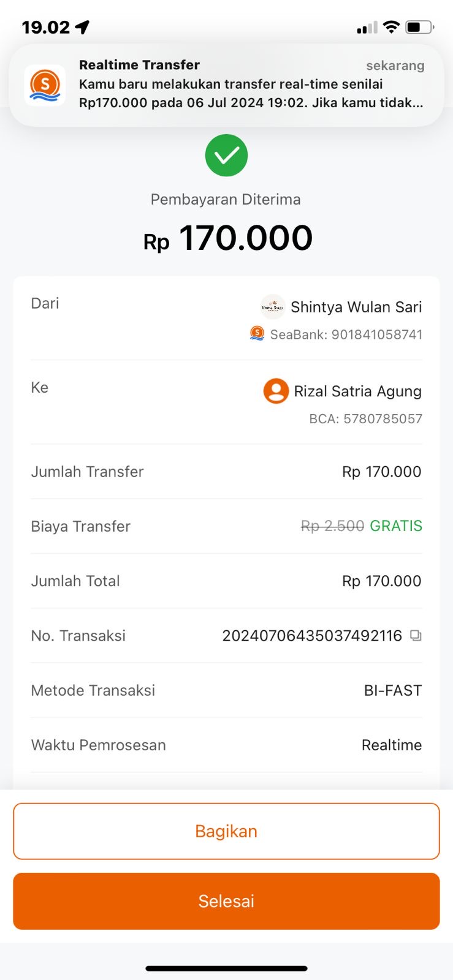Tap Shintya Wulan Sari's profile avatar
Image resolution: width=453 pixels, height=980 pixels.
pos(273,307)
